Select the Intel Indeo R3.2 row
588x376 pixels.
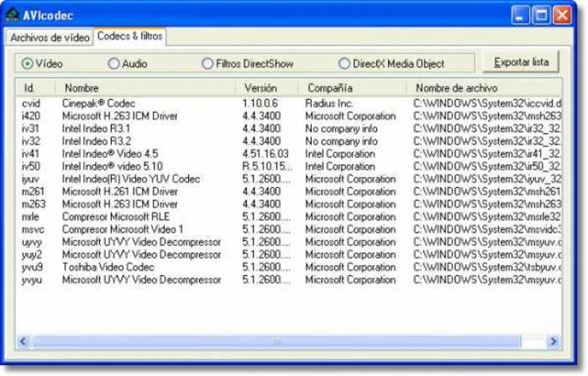[289, 141]
